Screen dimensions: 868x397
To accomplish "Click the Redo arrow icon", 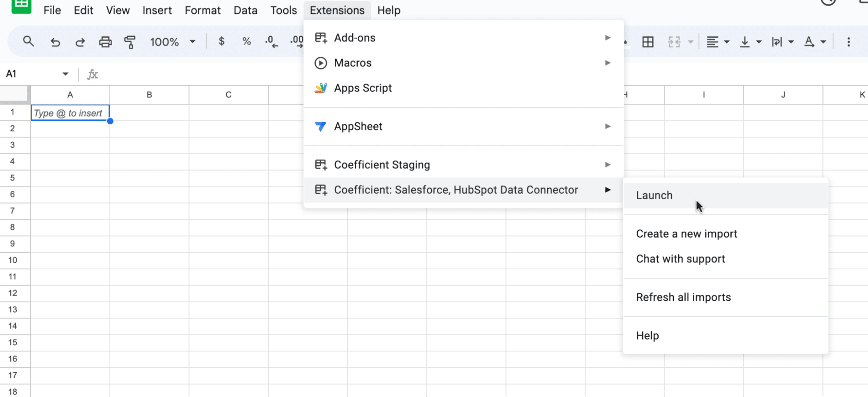I will (x=80, y=42).
